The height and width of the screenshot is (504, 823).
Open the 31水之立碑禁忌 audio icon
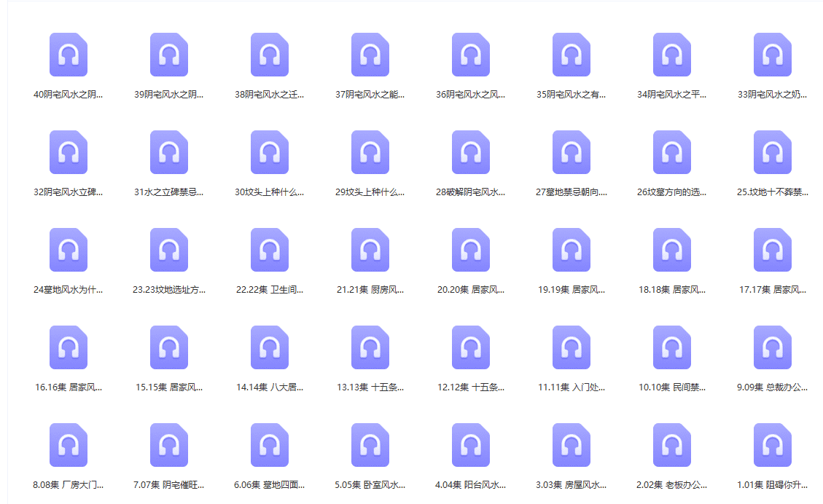coord(169,152)
